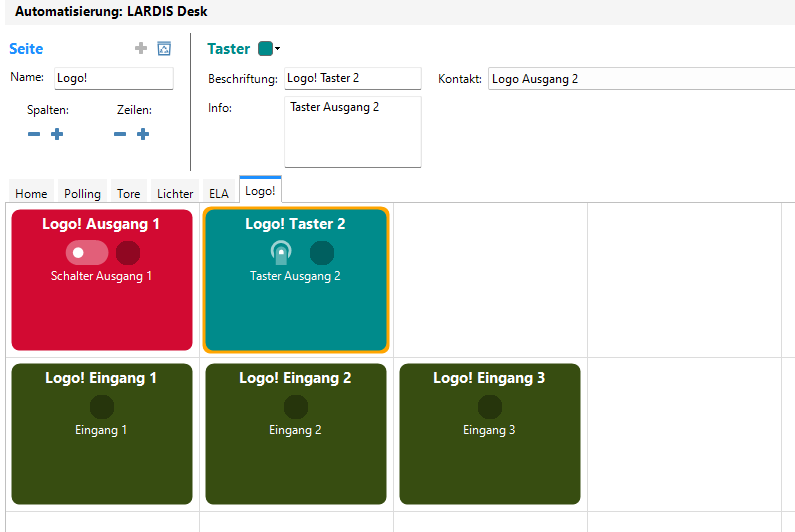Viewport: 795px width, 532px height.
Task: Select the Logo! Eingang 3 tile
Action: click(490, 434)
